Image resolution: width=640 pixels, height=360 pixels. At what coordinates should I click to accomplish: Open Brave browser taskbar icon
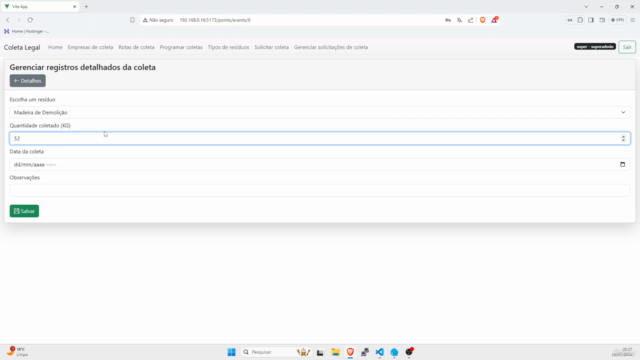[x=350, y=352]
